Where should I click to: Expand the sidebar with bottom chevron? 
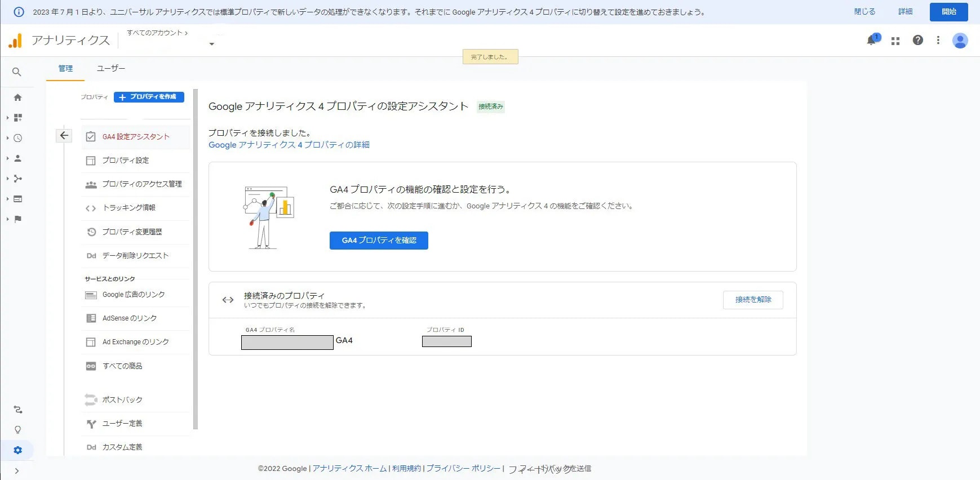point(17,471)
